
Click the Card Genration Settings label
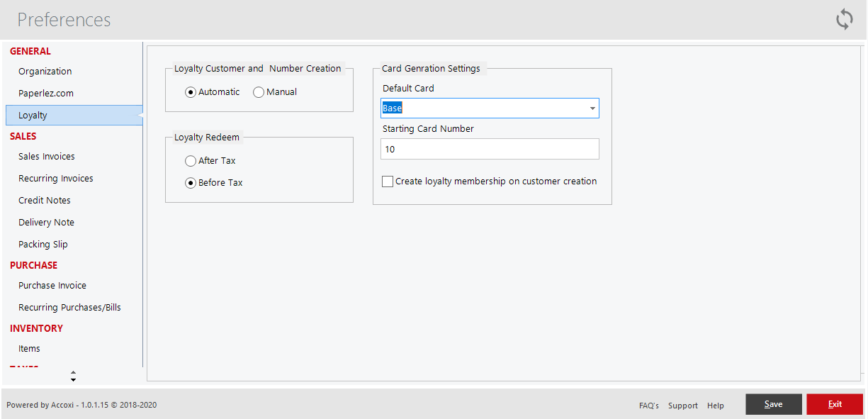(431, 69)
